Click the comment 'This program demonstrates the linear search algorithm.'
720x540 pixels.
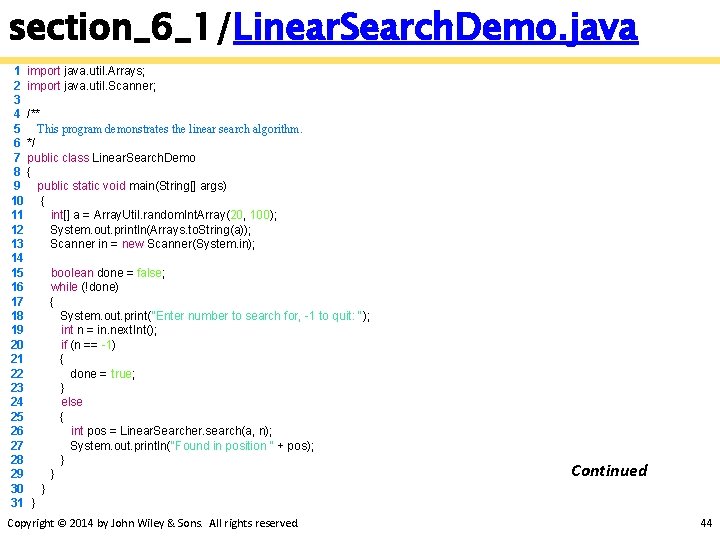[x=169, y=129]
